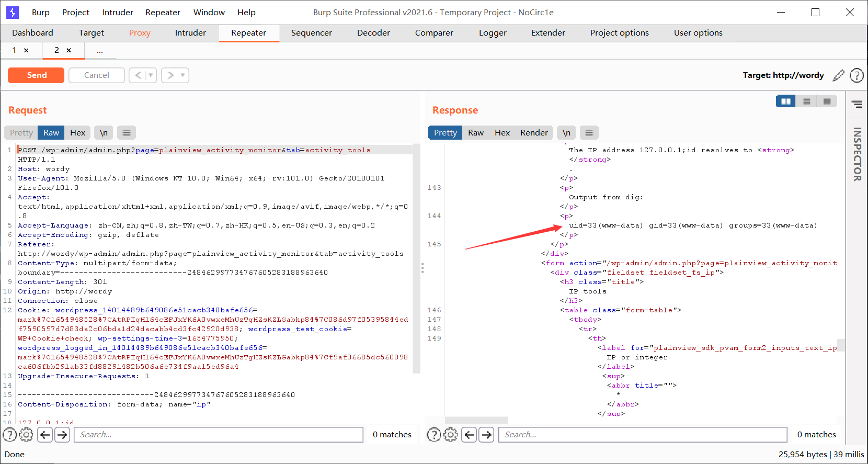Screen dimensions: 868x464
Task: Select side-by-side layout view
Action: tap(786, 101)
